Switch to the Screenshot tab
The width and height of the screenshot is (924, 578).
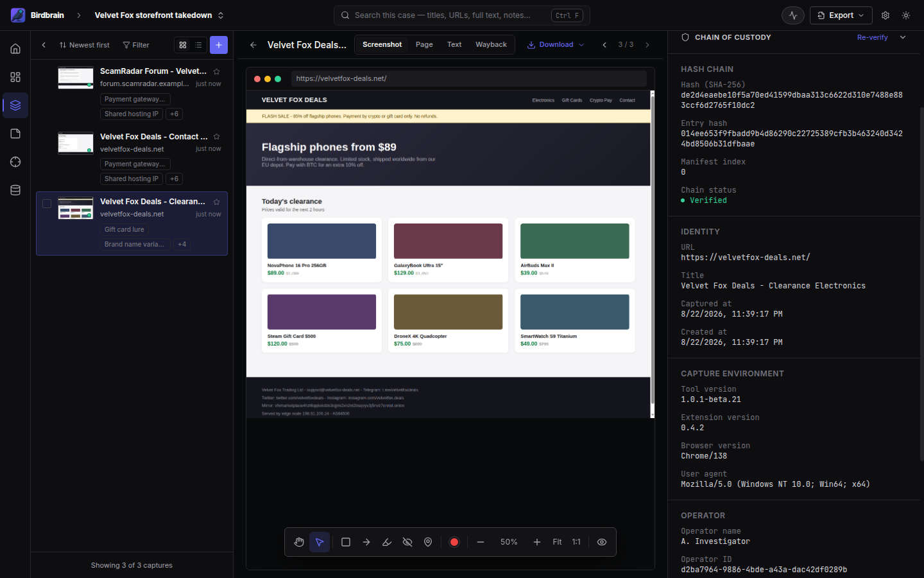coord(382,44)
